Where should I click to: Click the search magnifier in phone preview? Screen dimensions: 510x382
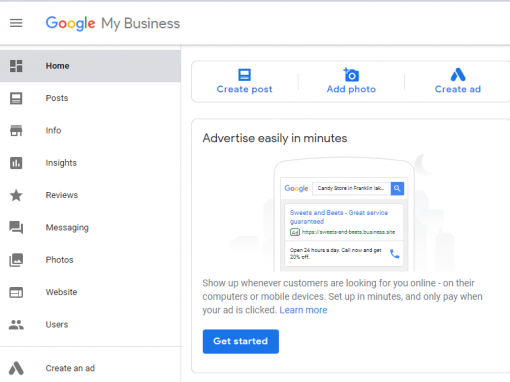[397, 188]
